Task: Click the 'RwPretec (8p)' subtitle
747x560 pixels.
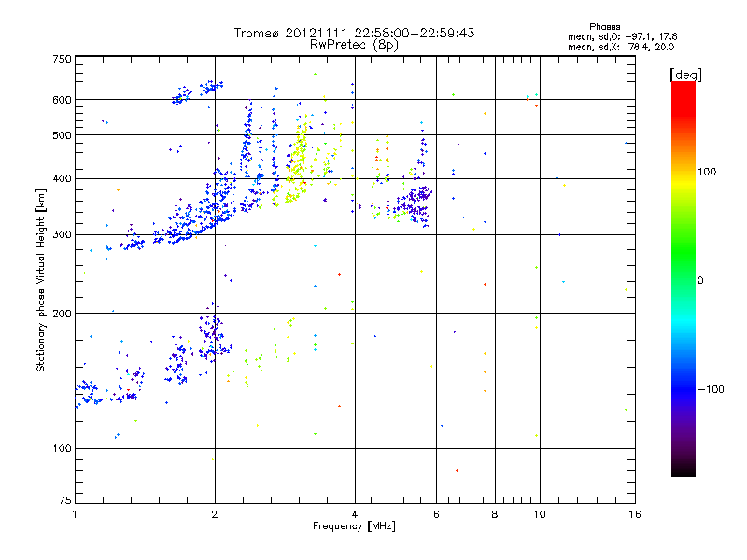Action: point(354,45)
